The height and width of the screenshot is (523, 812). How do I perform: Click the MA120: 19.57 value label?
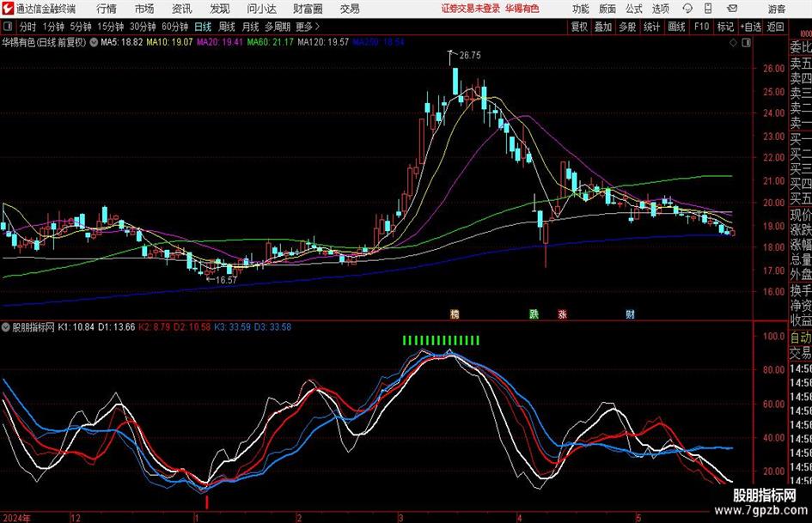click(323, 42)
